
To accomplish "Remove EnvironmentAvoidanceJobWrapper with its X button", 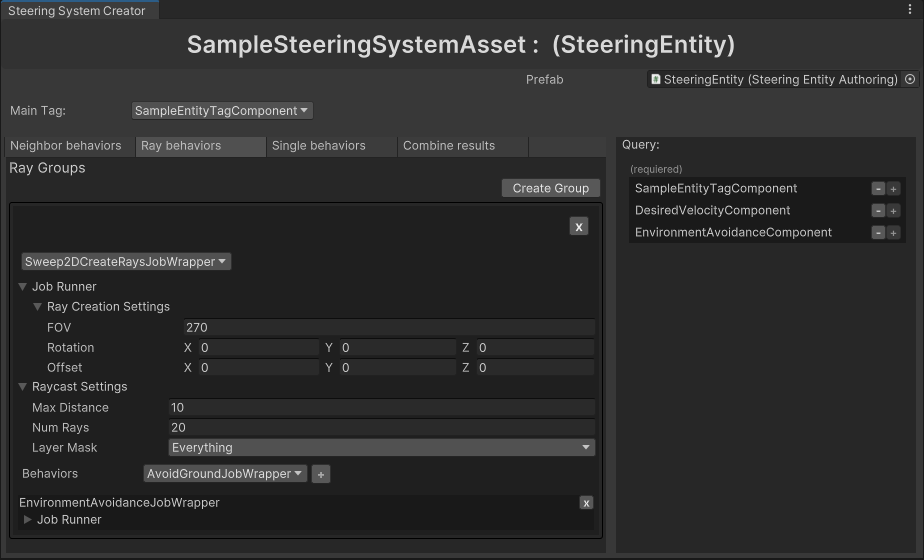I will point(586,503).
